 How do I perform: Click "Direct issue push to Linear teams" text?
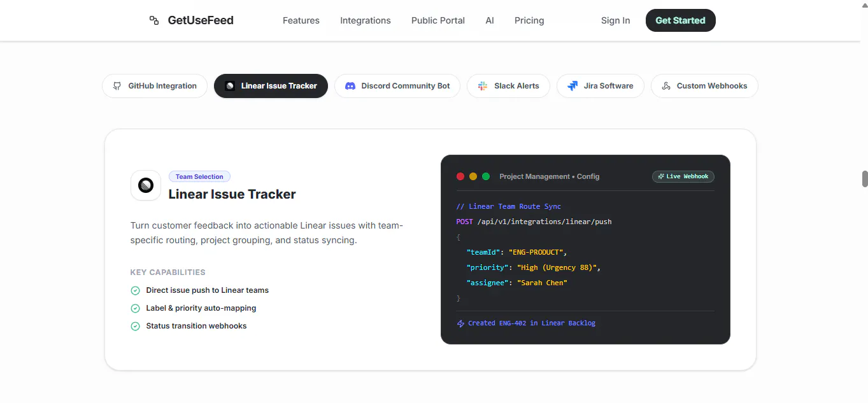tap(208, 290)
